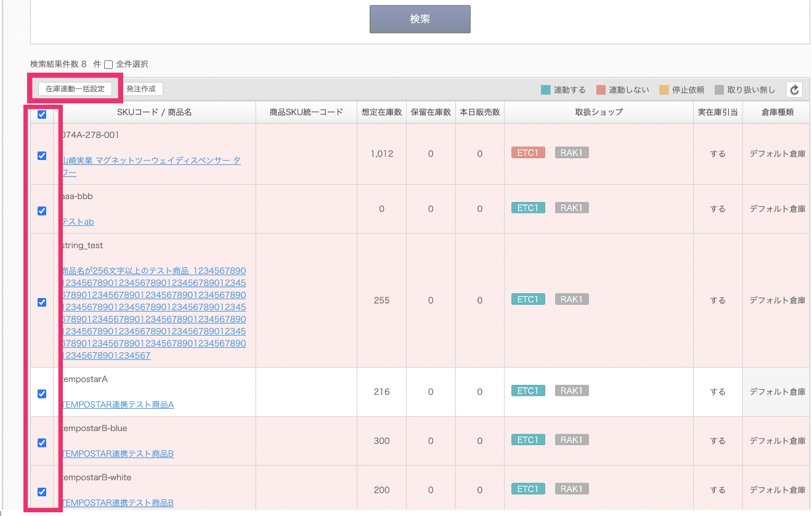
Task: Click the 在庫連動一括設定 button
Action: [x=75, y=89]
